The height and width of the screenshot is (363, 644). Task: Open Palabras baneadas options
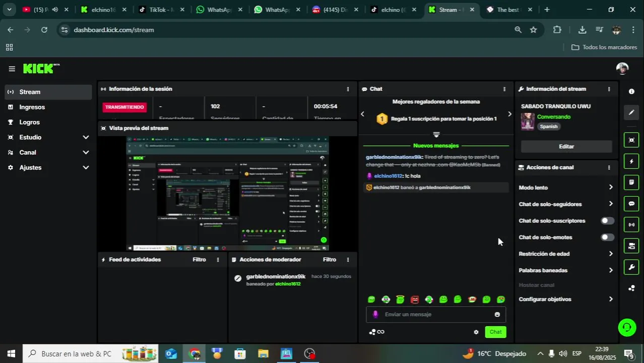click(x=566, y=270)
